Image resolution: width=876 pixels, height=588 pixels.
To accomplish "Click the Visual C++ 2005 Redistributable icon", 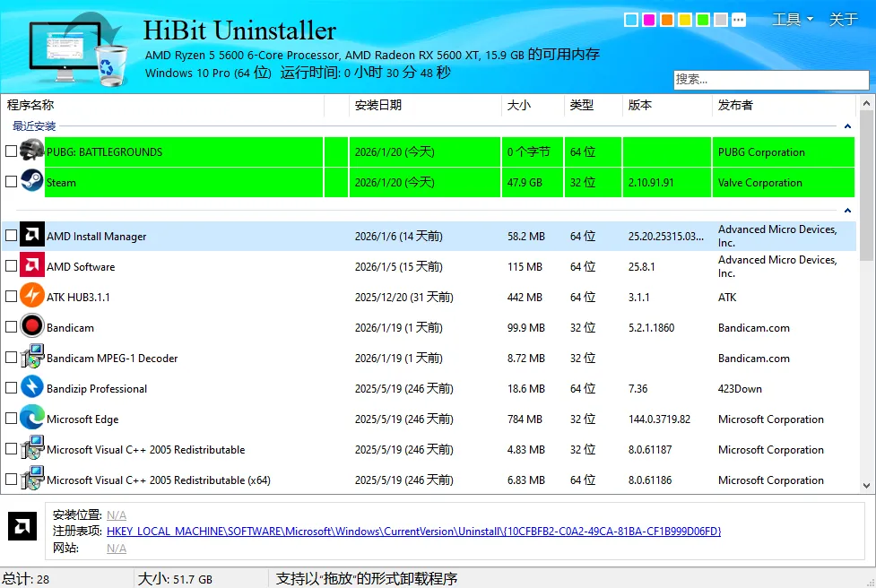I will pyautogui.click(x=32, y=448).
